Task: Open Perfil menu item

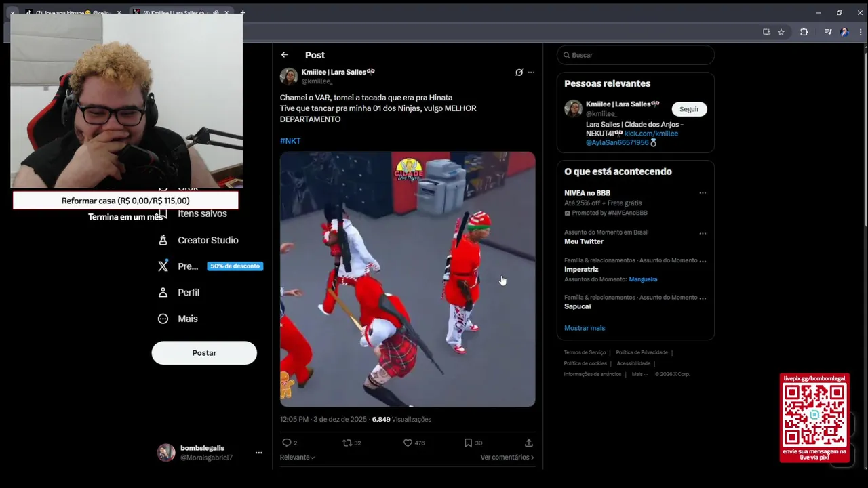Action: pos(178,292)
